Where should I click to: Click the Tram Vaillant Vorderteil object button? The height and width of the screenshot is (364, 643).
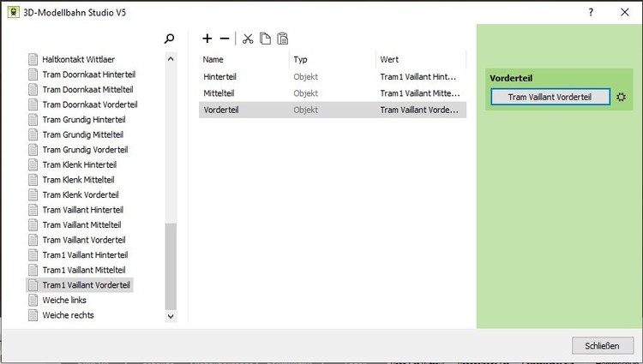[550, 97]
